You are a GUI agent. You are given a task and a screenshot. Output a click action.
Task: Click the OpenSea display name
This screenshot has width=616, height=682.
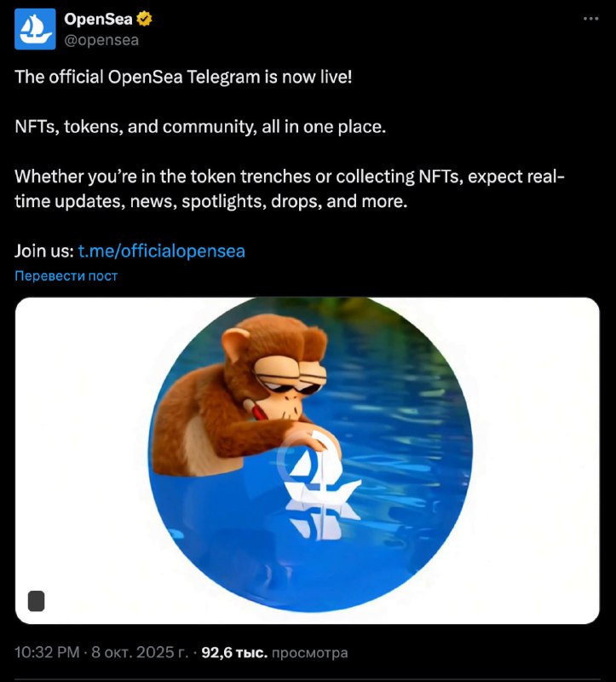[98, 19]
